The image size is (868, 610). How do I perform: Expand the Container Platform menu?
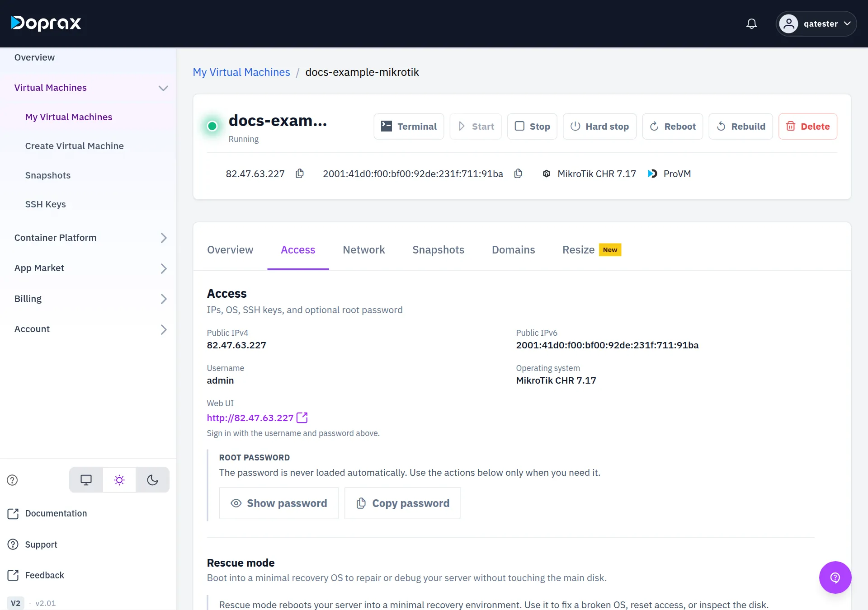(164, 238)
